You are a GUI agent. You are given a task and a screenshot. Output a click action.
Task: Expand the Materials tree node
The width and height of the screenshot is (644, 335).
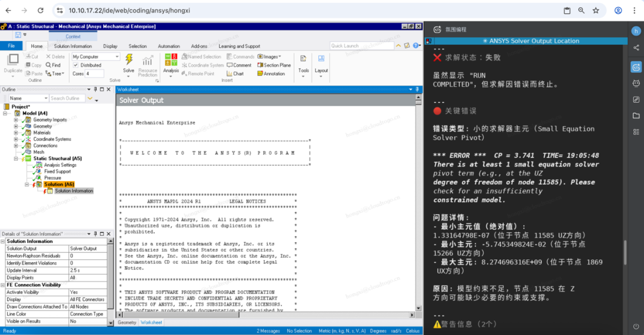tap(16, 133)
